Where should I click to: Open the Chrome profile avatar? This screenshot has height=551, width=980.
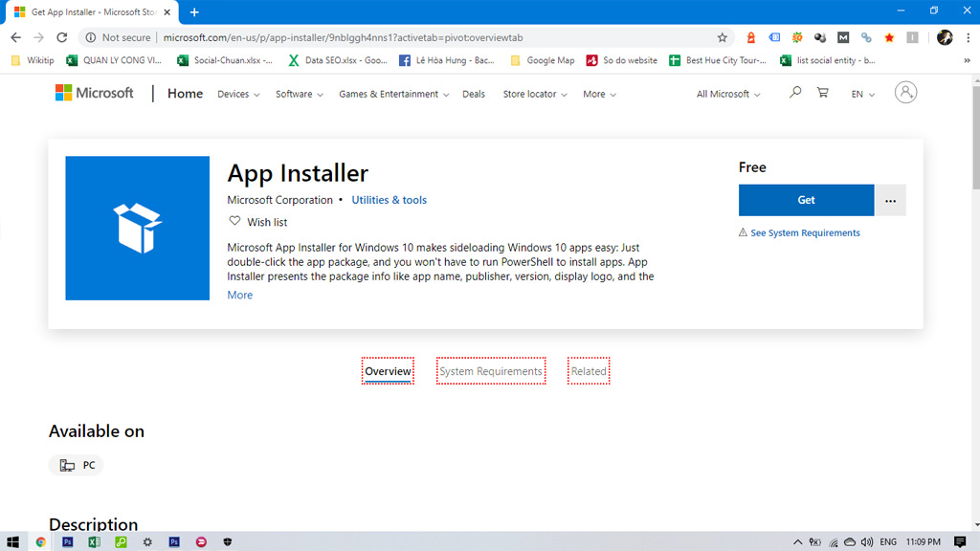[945, 37]
